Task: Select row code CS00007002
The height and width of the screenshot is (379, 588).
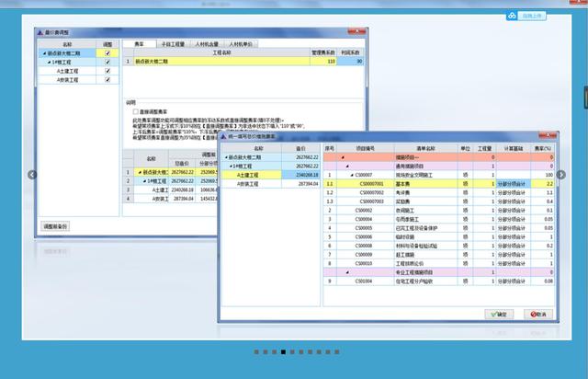Action: 371,192
